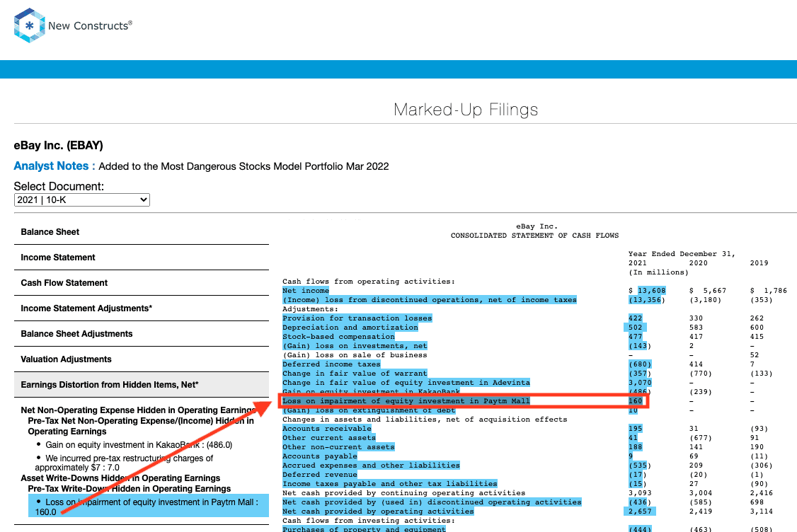Click the New Constructs logo icon

click(x=30, y=25)
